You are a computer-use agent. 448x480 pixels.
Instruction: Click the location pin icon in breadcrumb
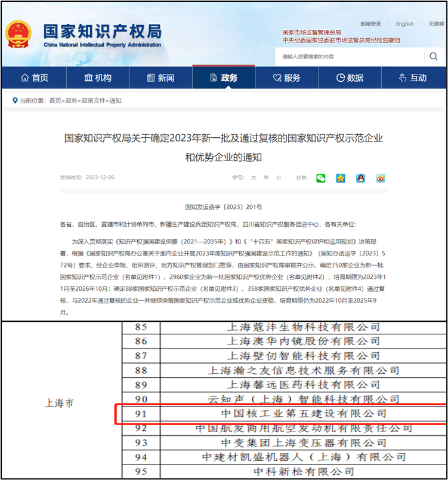(x=15, y=100)
